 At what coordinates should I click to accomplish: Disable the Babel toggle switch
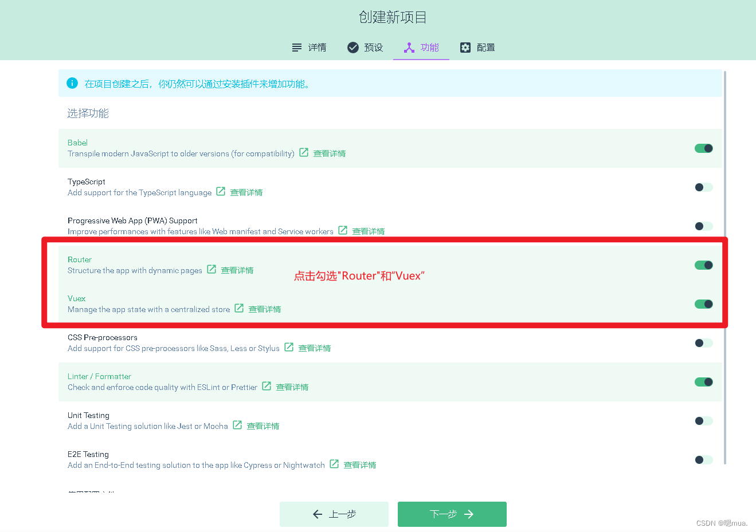[x=704, y=148]
